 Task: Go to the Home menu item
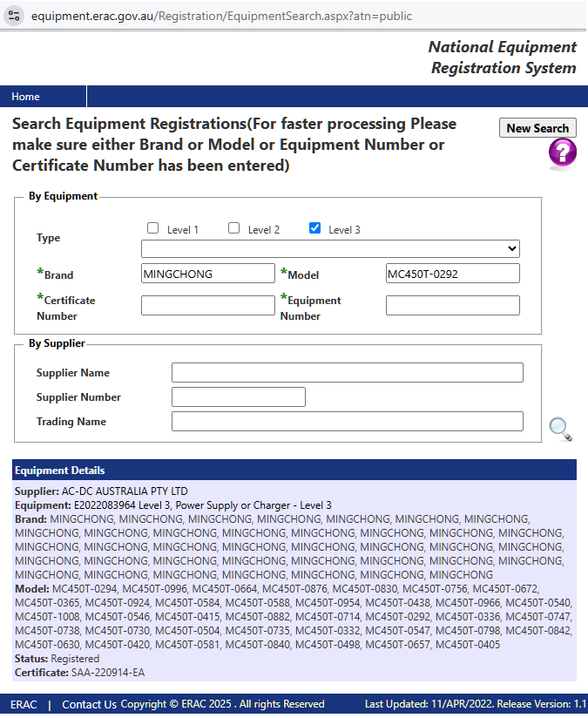[x=25, y=97]
